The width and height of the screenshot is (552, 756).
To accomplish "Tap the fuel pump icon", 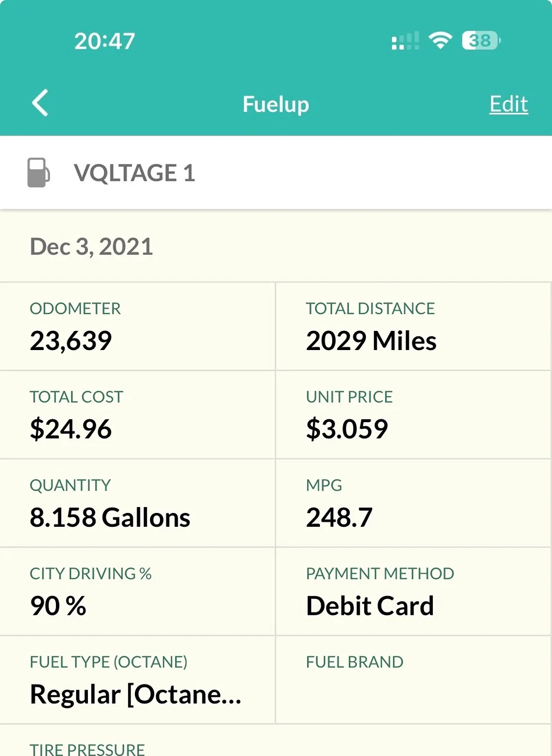I will [x=38, y=173].
